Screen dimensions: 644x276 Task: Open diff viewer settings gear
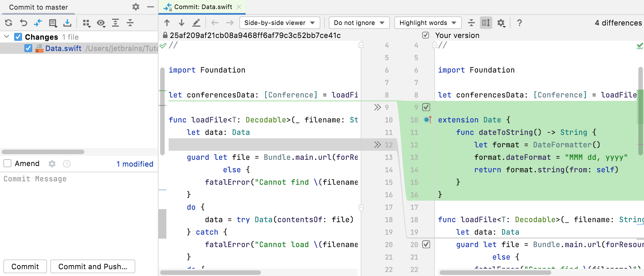tap(501, 23)
